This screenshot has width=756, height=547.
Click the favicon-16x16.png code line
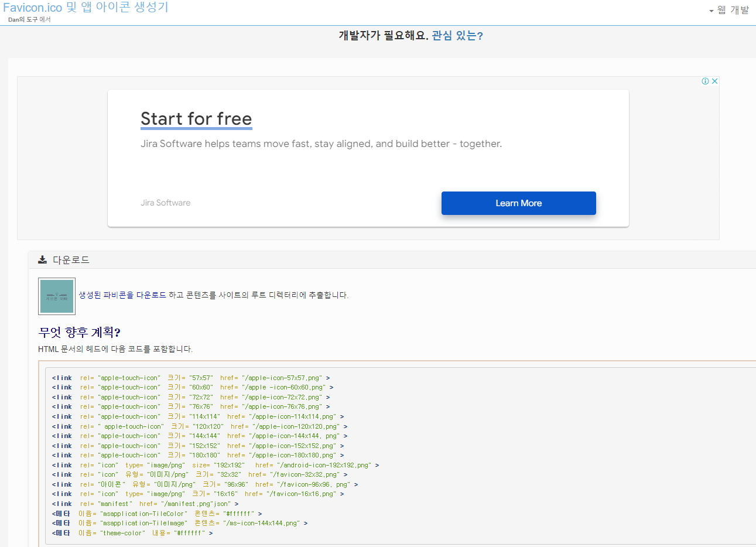[198, 494]
